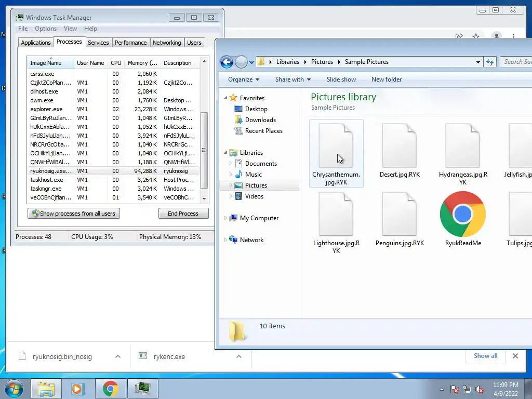532x399 pixels.
Task: Click the network tray icon
Action: click(x=467, y=389)
